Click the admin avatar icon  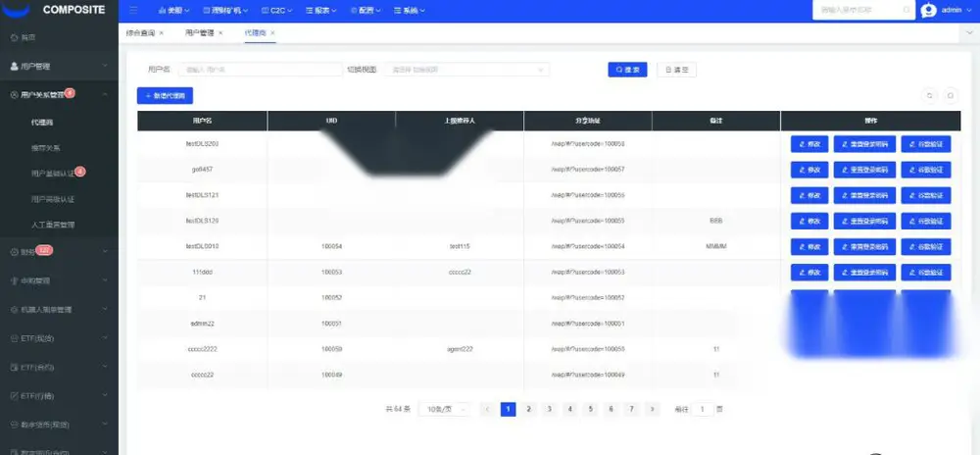929,10
